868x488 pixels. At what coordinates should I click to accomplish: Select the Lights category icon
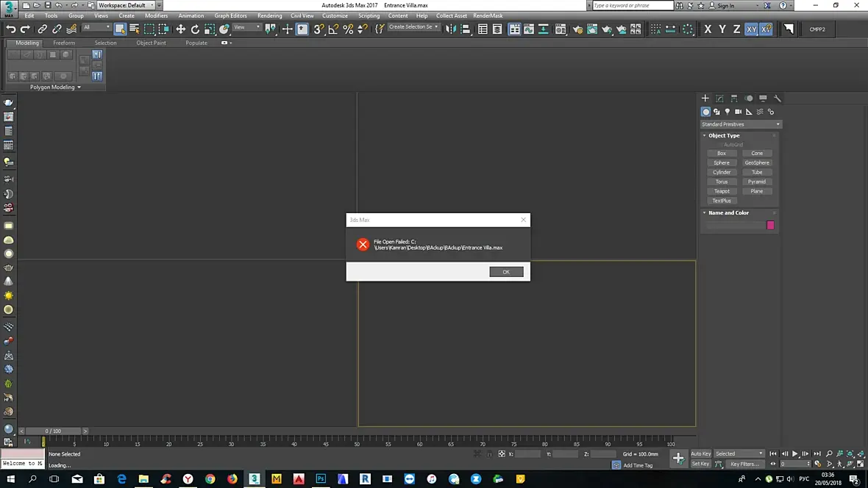[728, 112]
